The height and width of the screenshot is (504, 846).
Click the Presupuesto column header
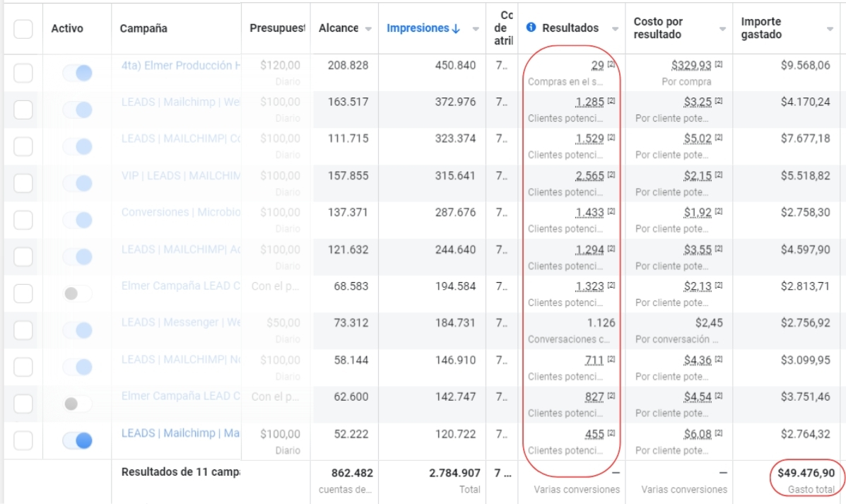click(276, 28)
